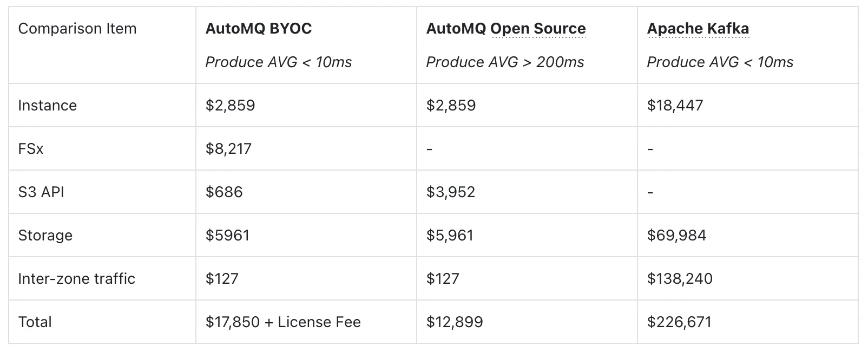Click the "Produce AVG > 200ms" text
Viewport: 868px width, 352px height.
point(505,62)
